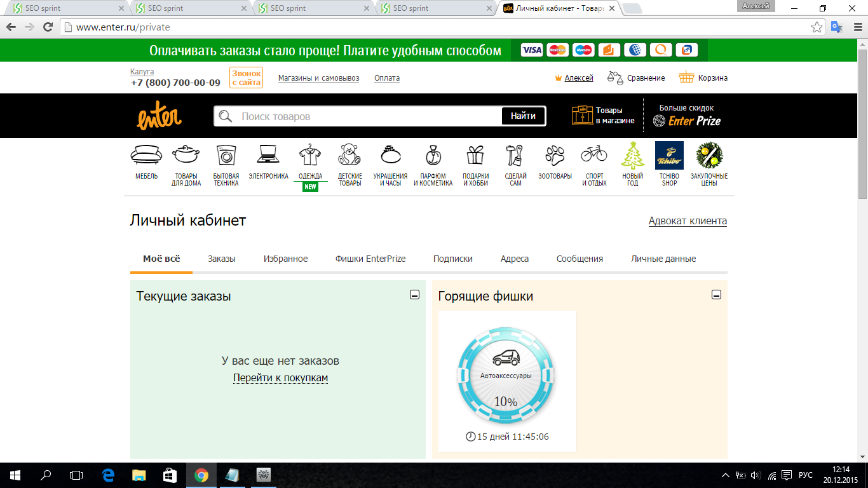Image resolution: width=868 pixels, height=488 pixels.
Task: Select the Моё всё tab
Action: coord(161,259)
